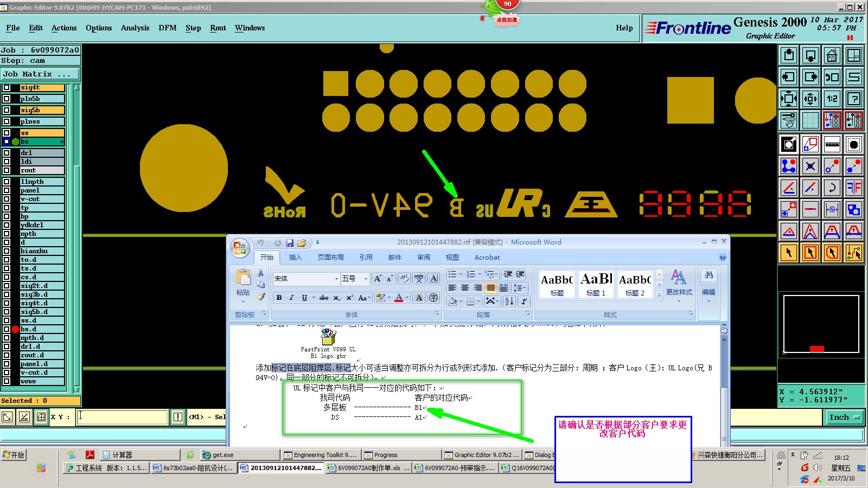
Task: Toggle the ss layer checkbox
Action: pos(7,133)
